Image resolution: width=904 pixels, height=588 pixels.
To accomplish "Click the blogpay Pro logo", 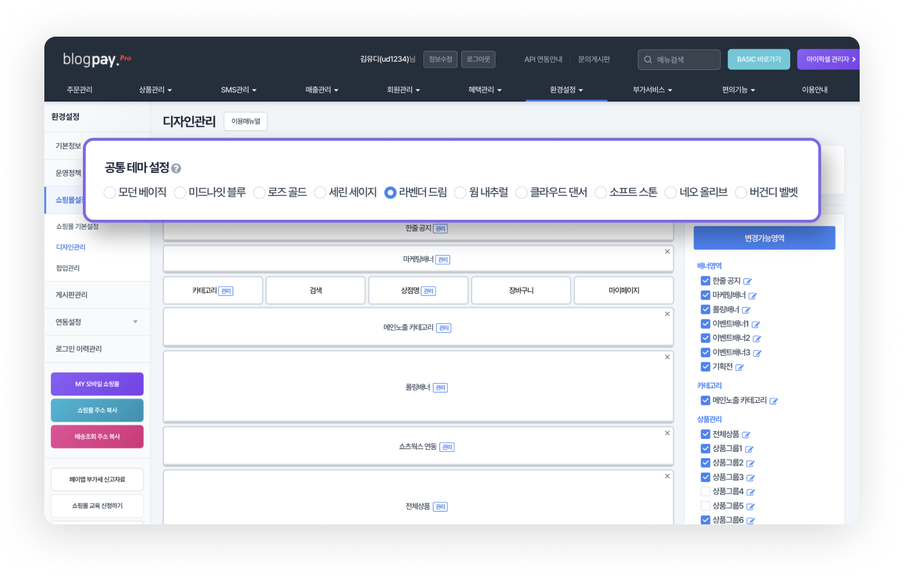I will coord(97,59).
